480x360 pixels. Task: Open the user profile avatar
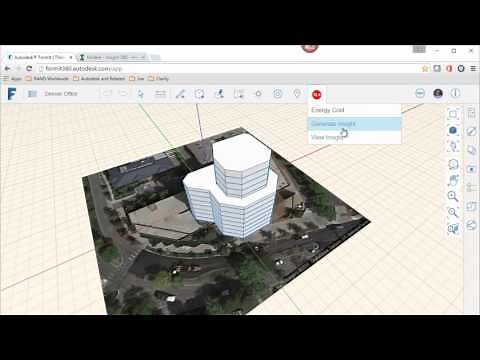point(438,93)
